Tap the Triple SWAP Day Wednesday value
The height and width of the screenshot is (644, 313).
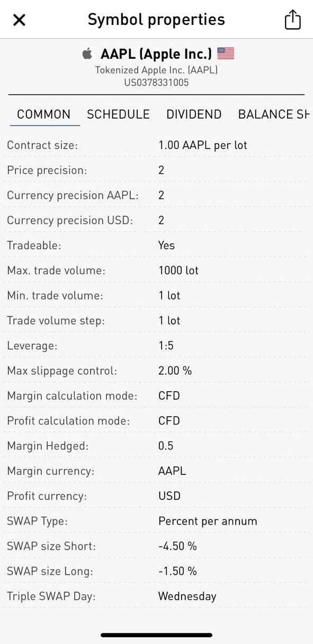click(x=187, y=596)
